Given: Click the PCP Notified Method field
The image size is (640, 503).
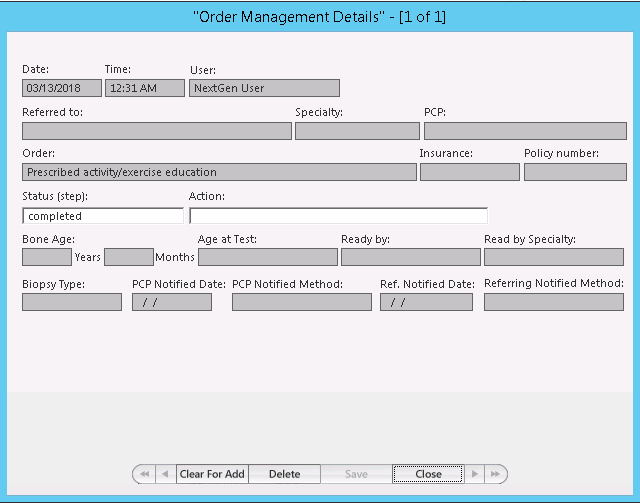Looking at the screenshot, I should 302,302.
